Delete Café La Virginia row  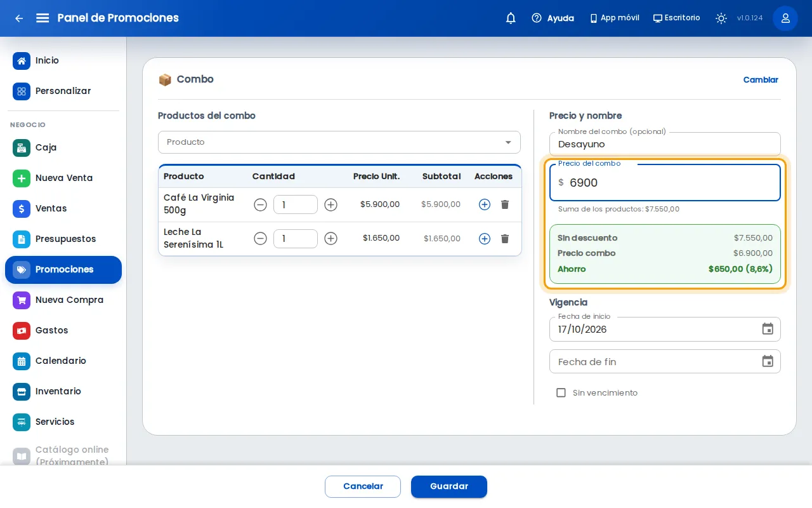point(505,204)
